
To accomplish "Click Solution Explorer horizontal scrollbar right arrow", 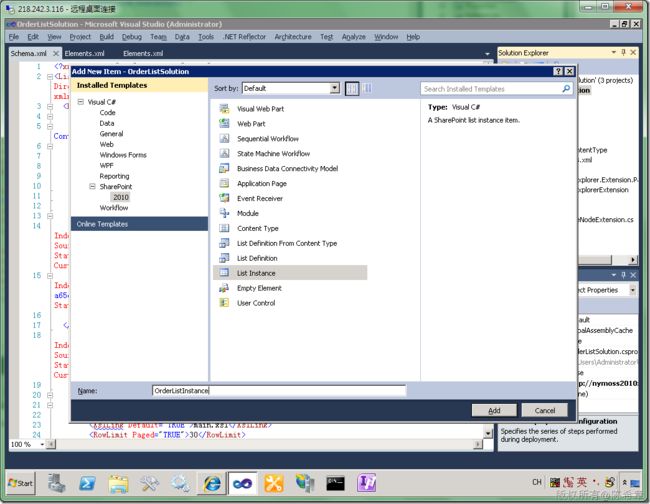I will pos(633,260).
